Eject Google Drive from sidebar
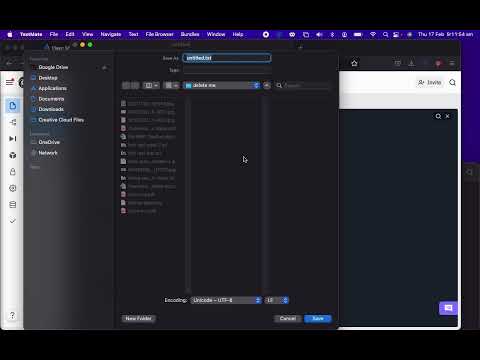The image size is (480, 360). pos(104,68)
